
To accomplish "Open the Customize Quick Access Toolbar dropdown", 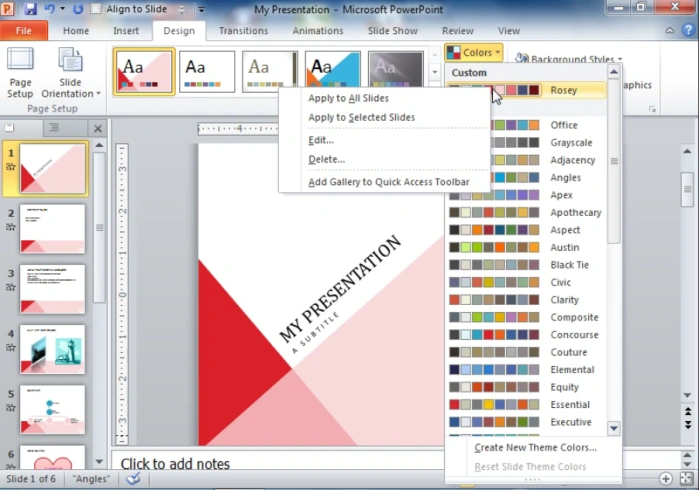I will point(201,9).
